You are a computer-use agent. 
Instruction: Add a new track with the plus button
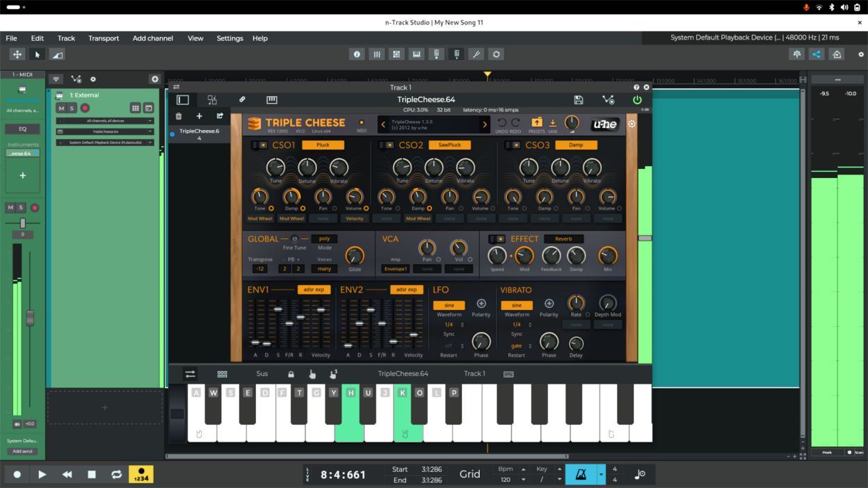click(x=154, y=79)
